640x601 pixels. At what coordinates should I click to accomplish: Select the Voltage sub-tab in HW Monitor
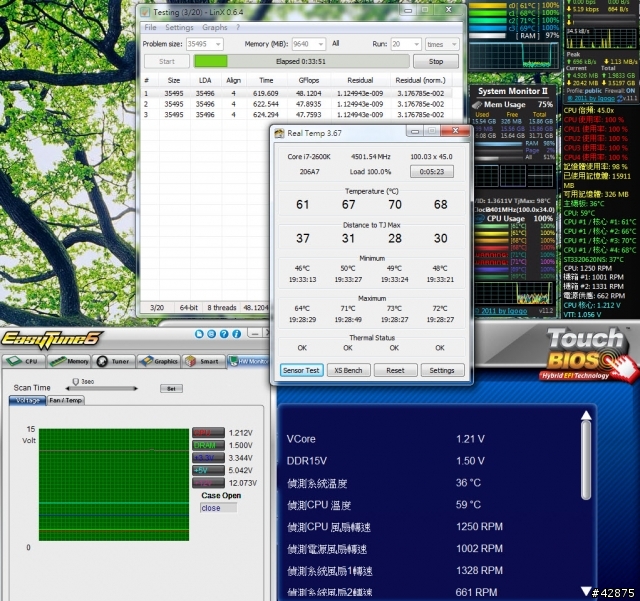[x=27, y=401]
